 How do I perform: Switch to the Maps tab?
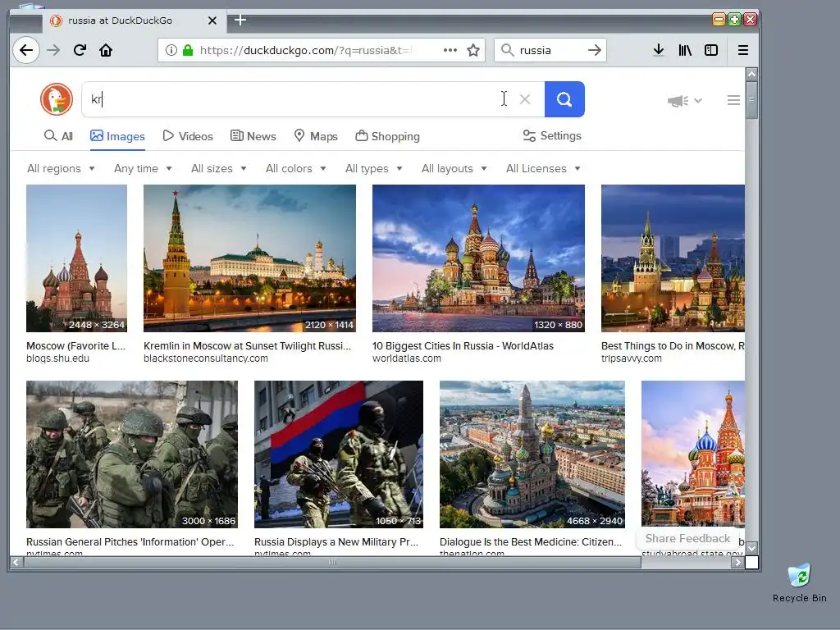316,136
